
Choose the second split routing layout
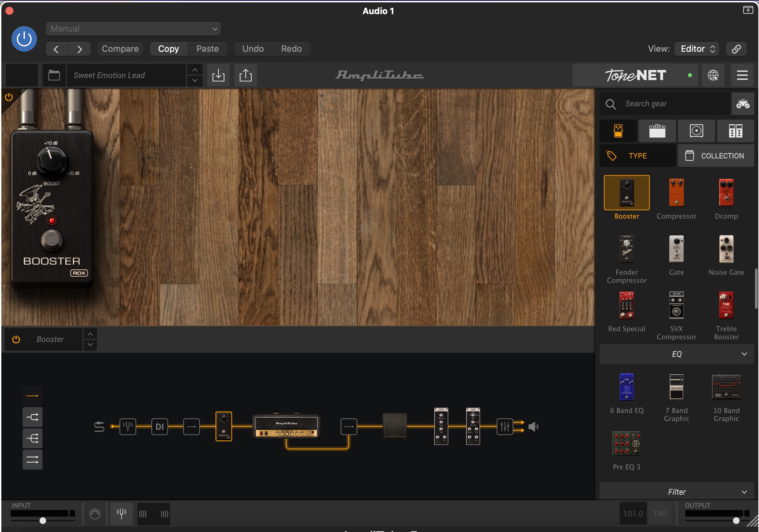point(32,417)
